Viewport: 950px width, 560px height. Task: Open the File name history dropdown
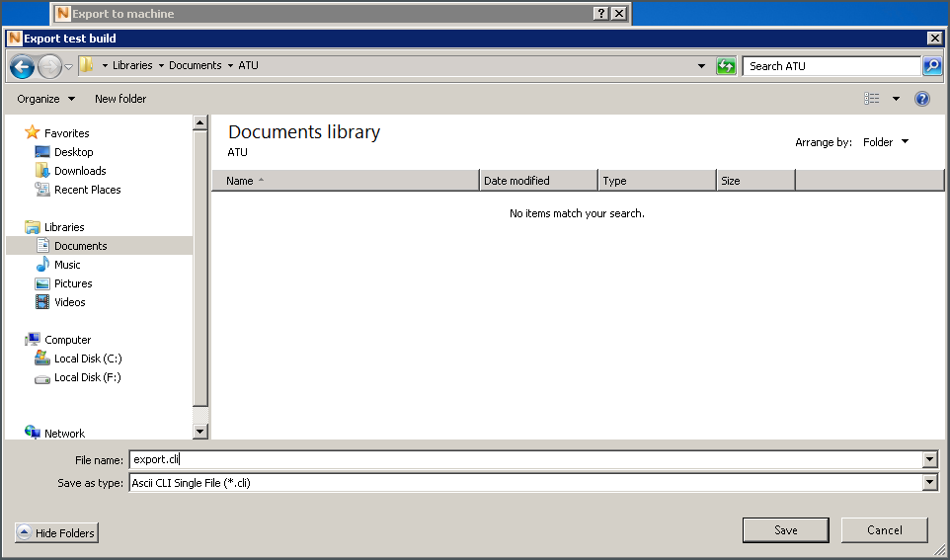[x=930, y=460]
